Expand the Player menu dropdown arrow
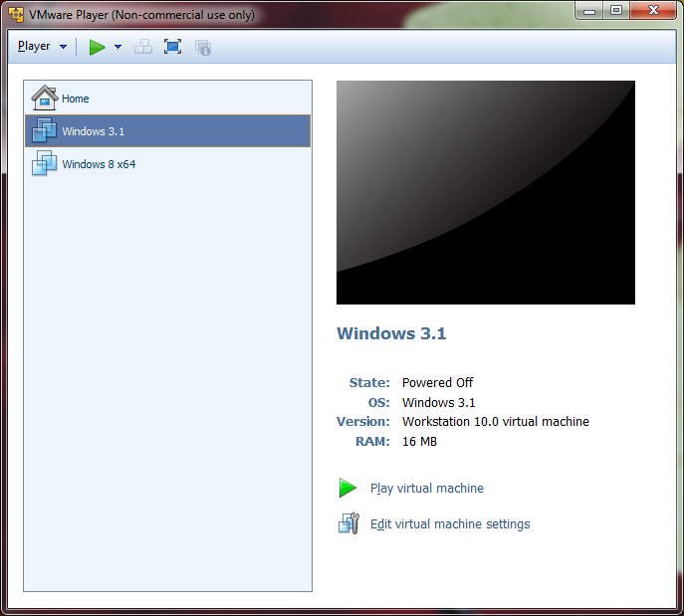 64,47
